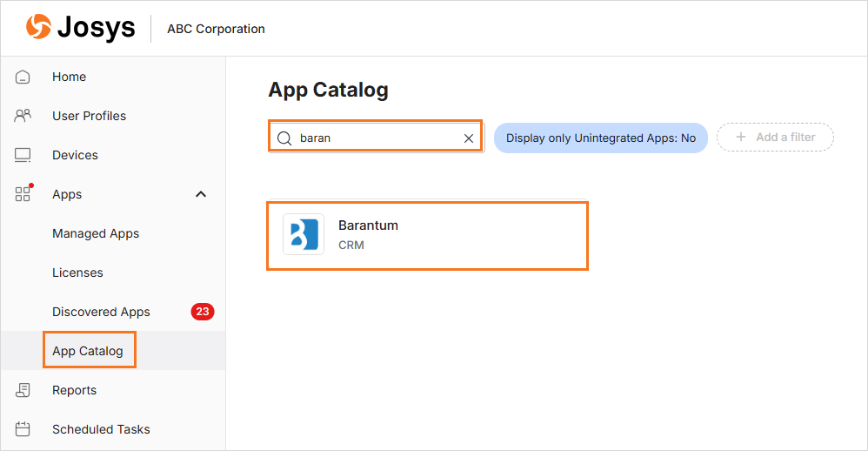The width and height of the screenshot is (868, 451).
Task: Click the search magnifier icon
Action: (284, 138)
